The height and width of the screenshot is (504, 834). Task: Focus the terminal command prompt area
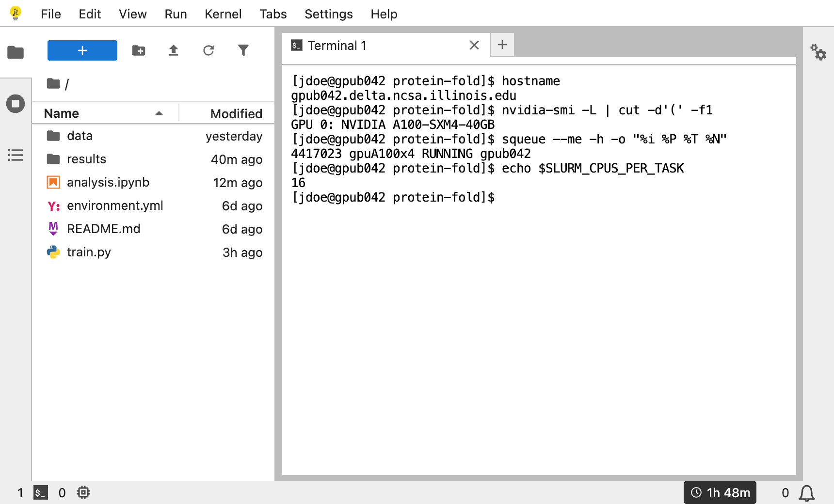pos(539,270)
